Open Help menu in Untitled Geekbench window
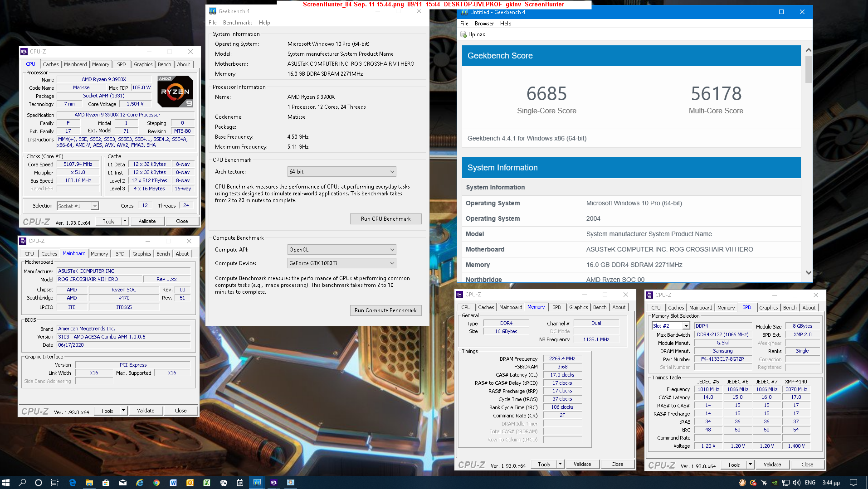 tap(506, 24)
